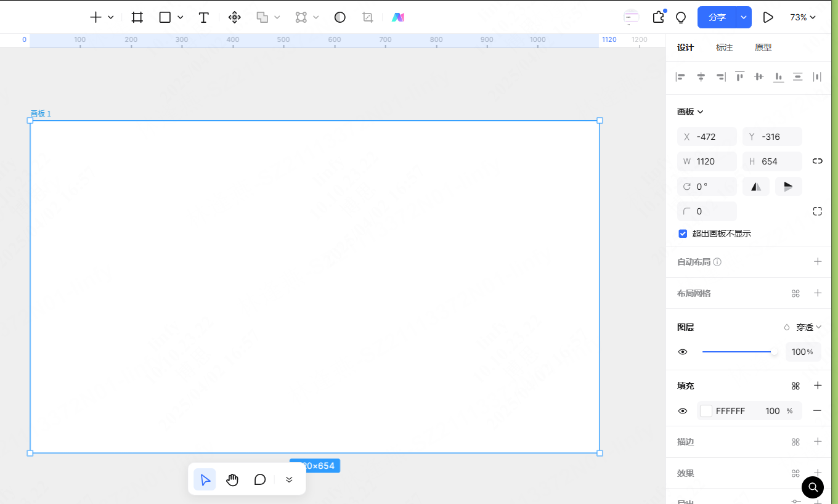Image resolution: width=838 pixels, height=504 pixels.
Task: Expand more tools double chevron
Action: coord(289,479)
